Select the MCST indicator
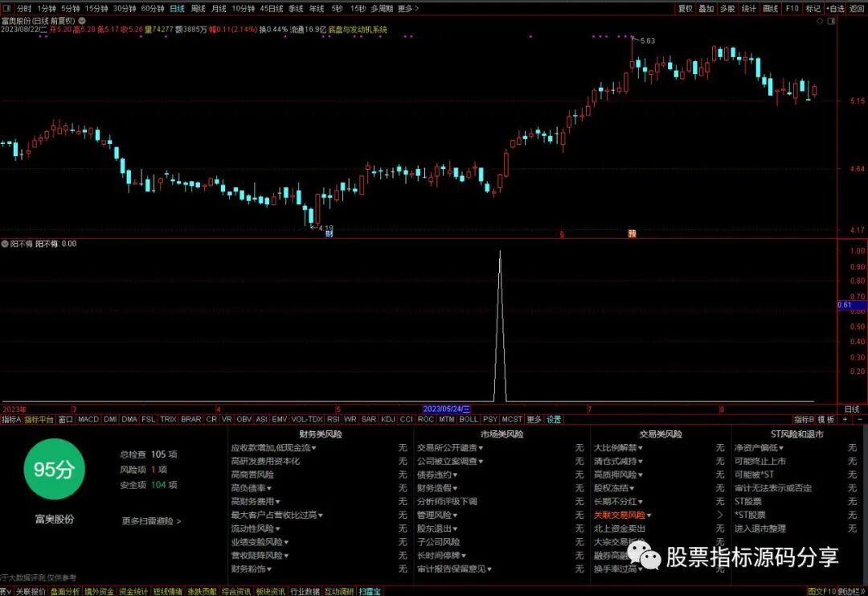The height and width of the screenshot is (596, 868). [512, 419]
